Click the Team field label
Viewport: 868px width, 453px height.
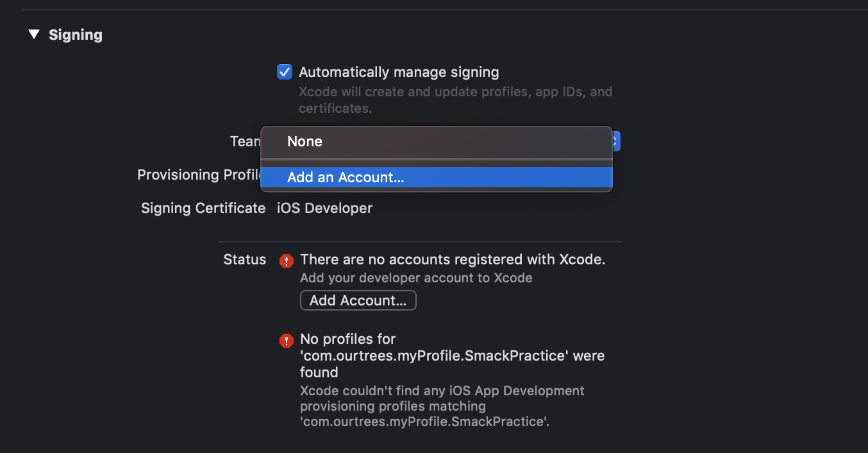click(x=245, y=141)
